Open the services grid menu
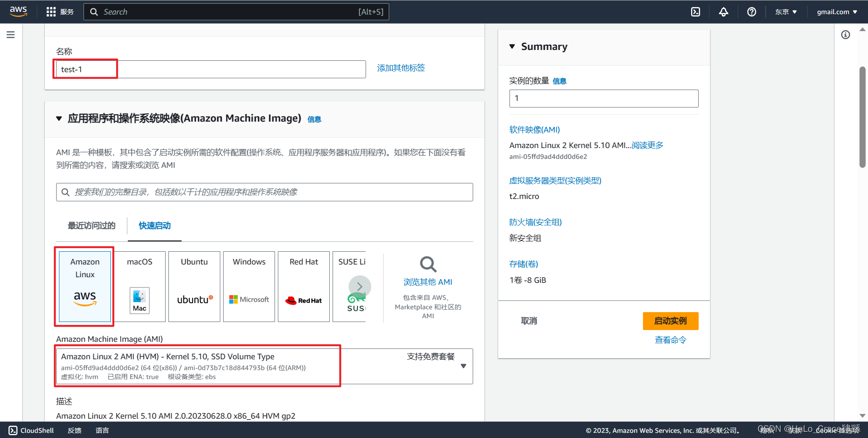 [x=51, y=12]
